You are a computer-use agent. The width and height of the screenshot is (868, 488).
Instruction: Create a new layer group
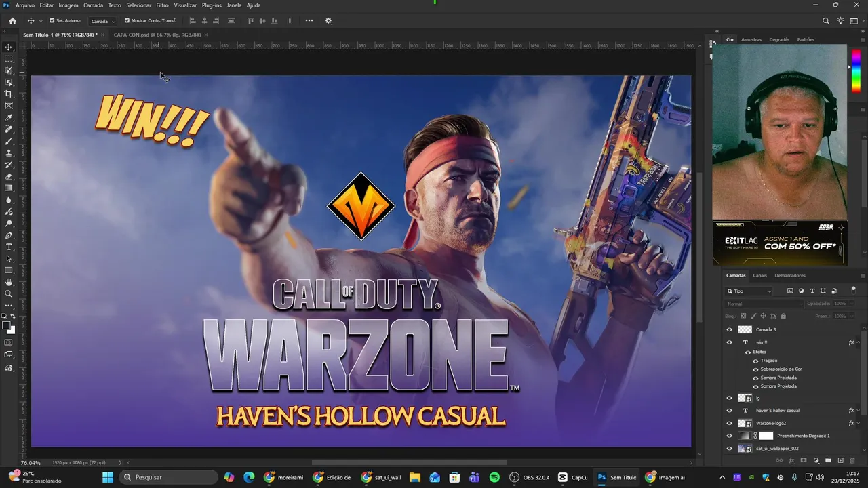click(828, 460)
